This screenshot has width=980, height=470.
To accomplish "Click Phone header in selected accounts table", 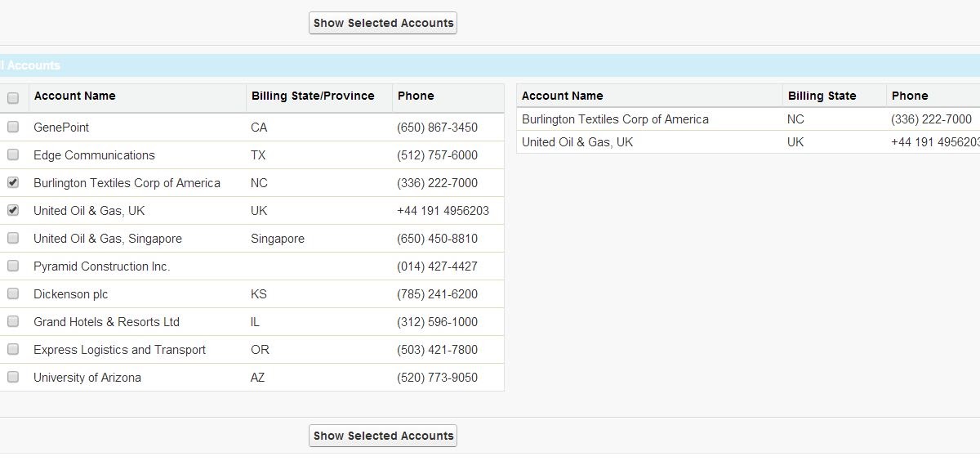I will (910, 96).
